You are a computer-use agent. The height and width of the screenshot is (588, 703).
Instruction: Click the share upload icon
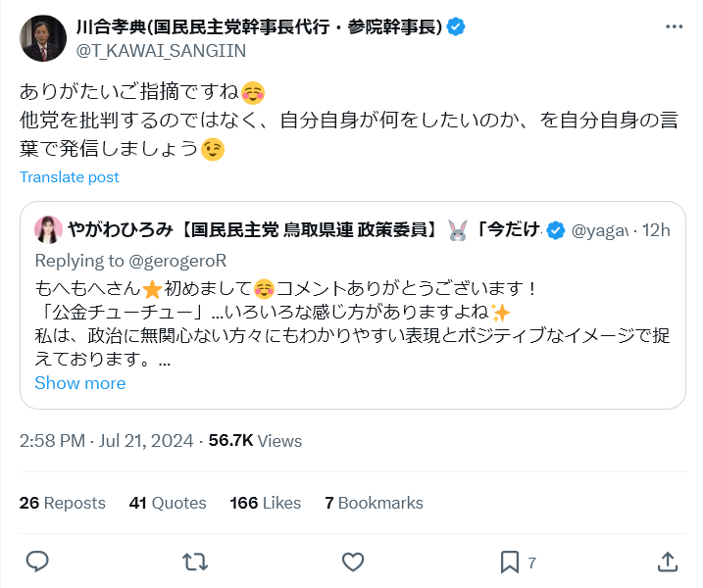(x=667, y=562)
